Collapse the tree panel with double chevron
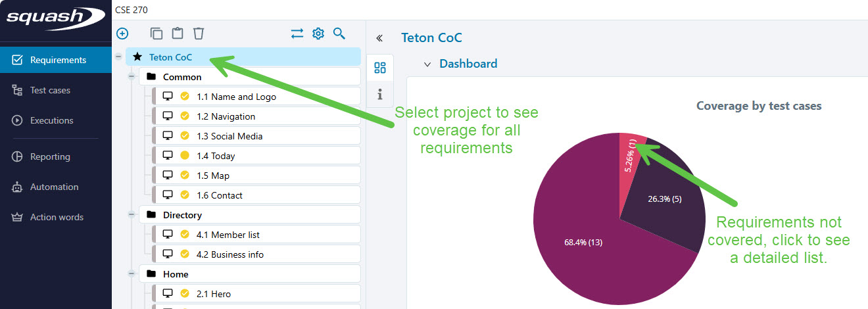Viewport: 868px width, 309px height. click(x=379, y=38)
